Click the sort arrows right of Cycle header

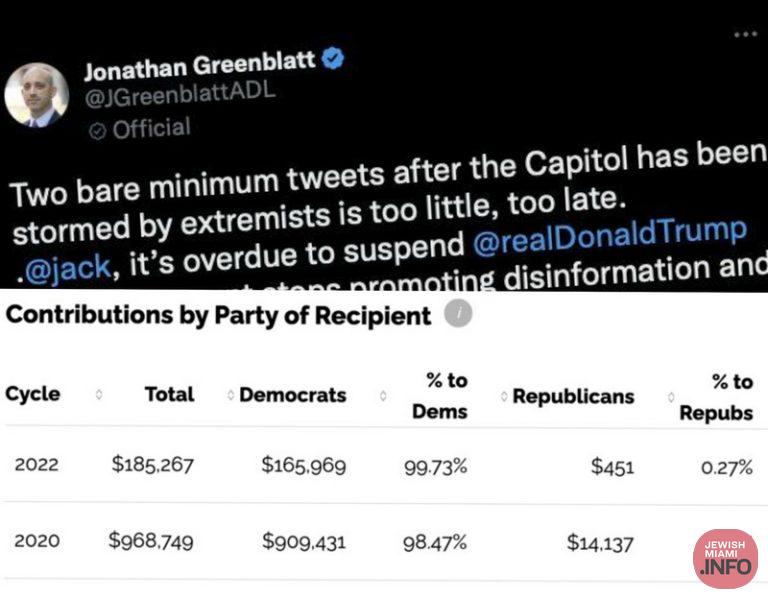(x=98, y=395)
